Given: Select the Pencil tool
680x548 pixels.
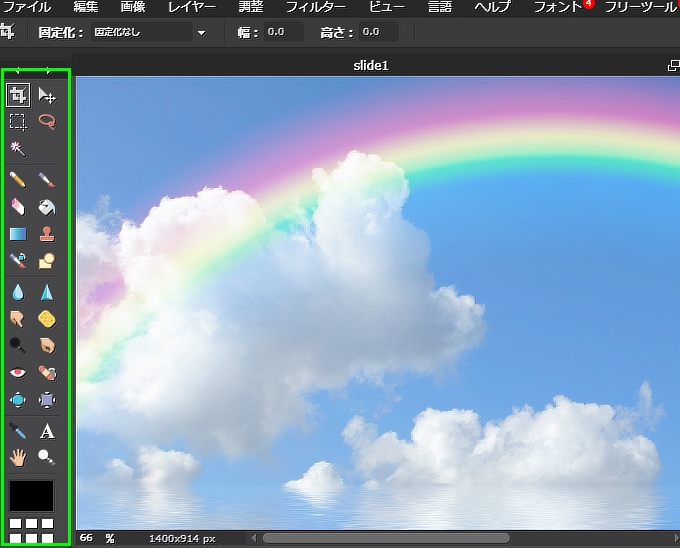Looking at the screenshot, I should [x=18, y=180].
